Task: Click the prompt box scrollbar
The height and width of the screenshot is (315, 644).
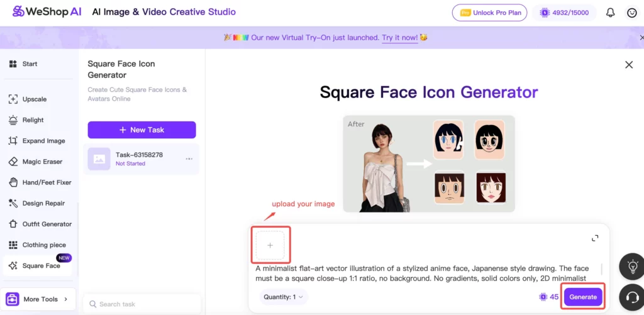Action: (602, 269)
